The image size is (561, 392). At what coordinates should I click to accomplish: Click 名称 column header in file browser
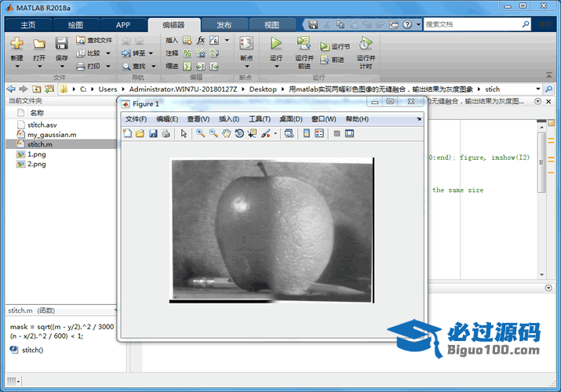point(37,113)
